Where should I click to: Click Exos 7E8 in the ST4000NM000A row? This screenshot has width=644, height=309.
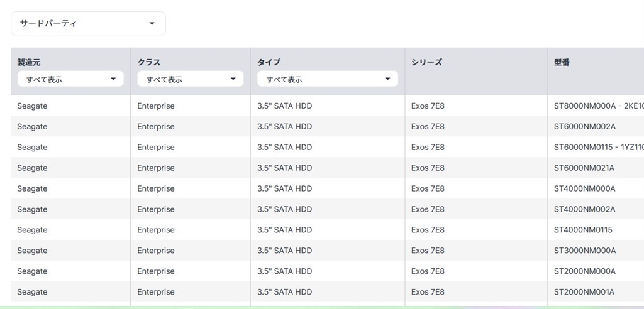point(428,188)
